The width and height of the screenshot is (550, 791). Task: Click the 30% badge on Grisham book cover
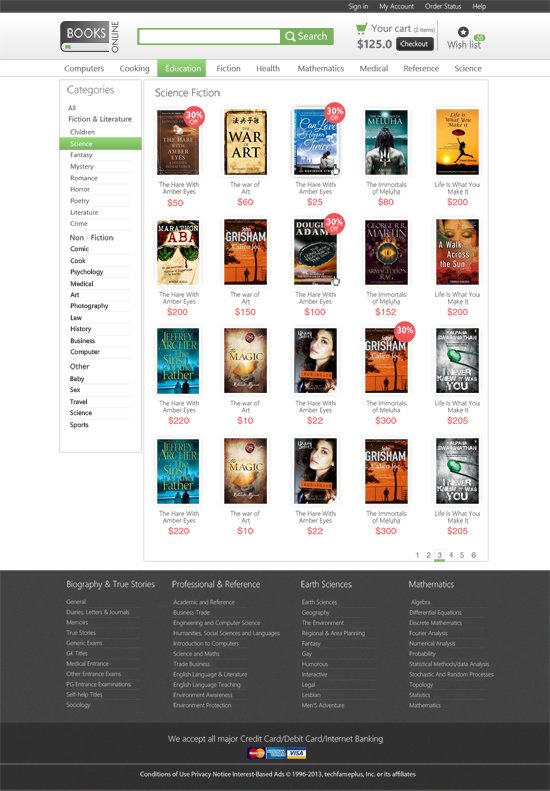(x=405, y=331)
